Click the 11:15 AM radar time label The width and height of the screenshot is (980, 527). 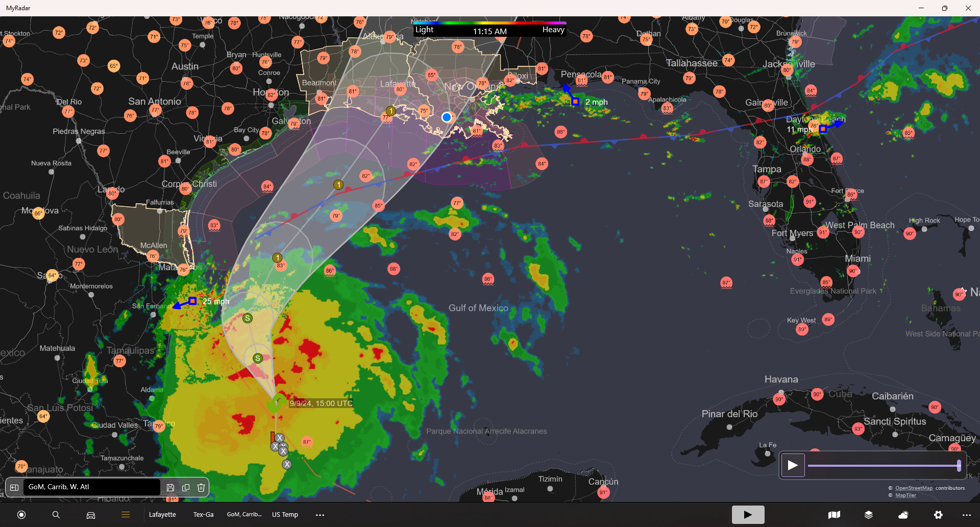pyautogui.click(x=489, y=32)
